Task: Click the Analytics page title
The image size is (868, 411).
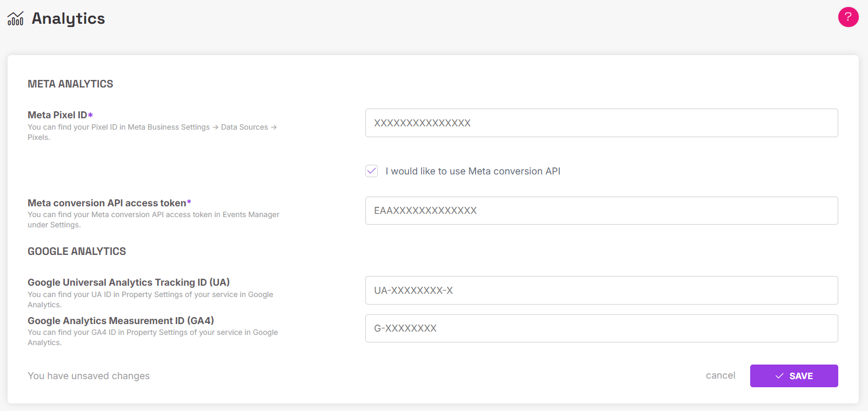Action: point(68,18)
